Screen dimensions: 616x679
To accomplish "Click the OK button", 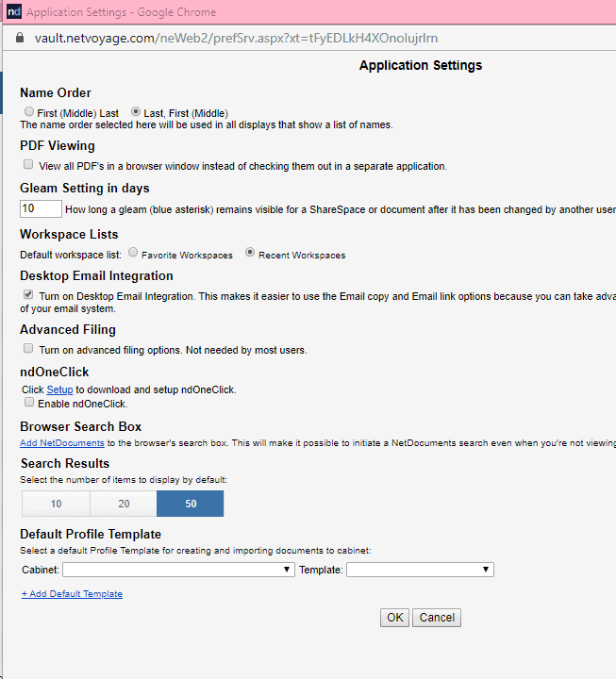I will pos(394,618).
